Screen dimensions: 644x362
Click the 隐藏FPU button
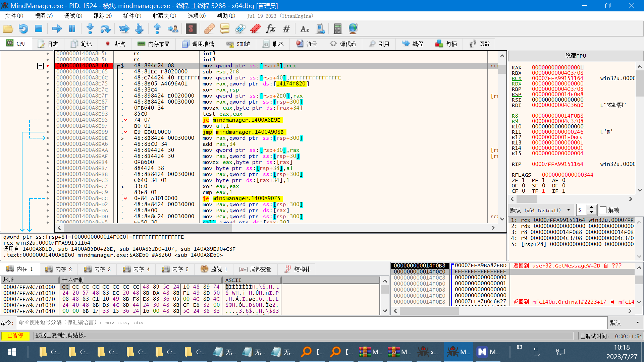(576, 56)
